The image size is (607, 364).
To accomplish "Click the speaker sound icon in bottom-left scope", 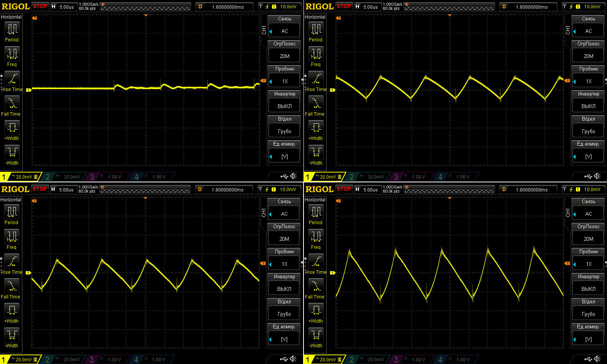I will 293,359.
